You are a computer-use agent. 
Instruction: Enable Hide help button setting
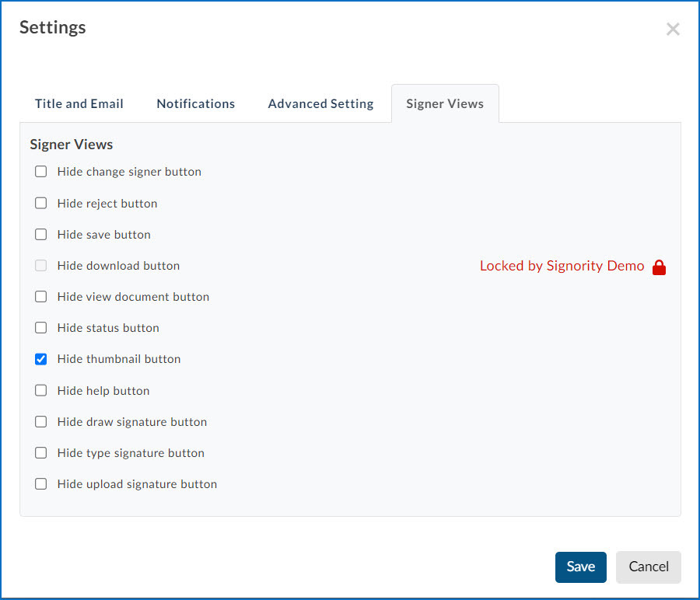tap(40, 390)
